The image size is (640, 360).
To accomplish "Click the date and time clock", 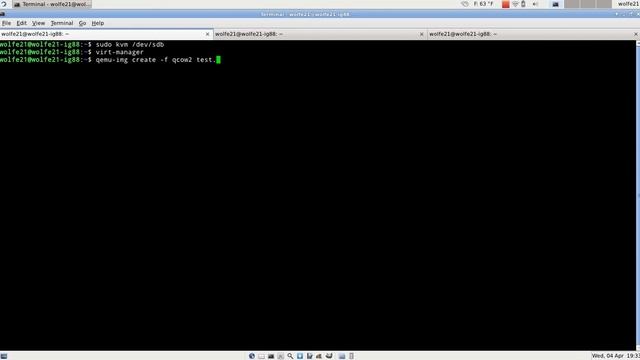I will tap(616, 356).
